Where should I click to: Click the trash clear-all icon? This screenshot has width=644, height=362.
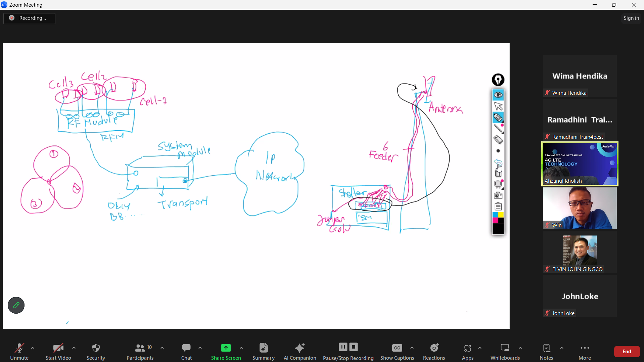[498, 173]
